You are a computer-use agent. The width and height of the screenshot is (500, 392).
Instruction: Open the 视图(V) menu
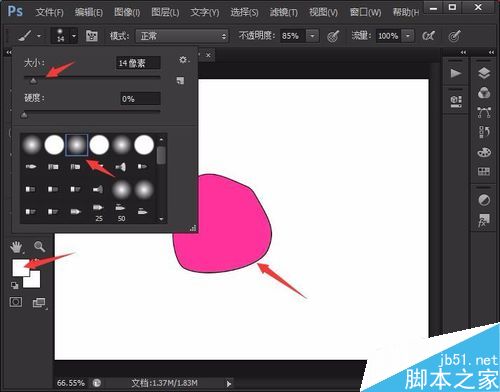(323, 13)
